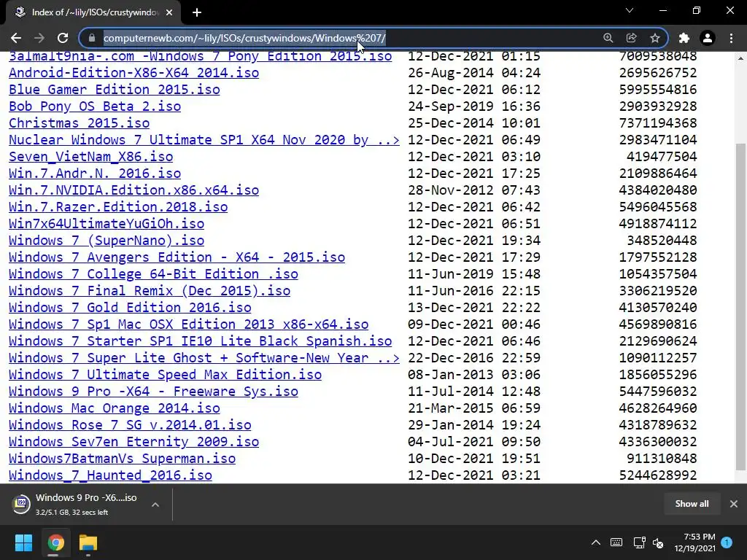Open Windows 7 Sp1 Mac OSX Edition 2013 link
Screen dimensions: 747x560
[189, 324]
